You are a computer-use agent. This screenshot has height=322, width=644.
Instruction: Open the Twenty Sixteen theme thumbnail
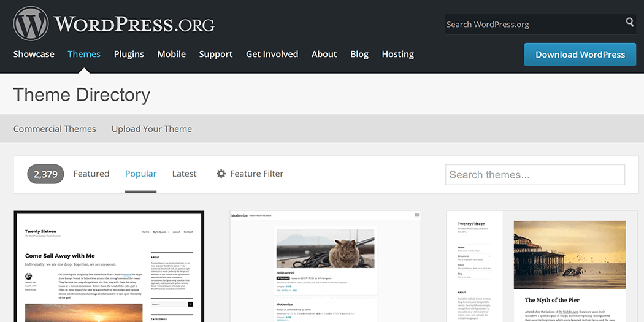[x=109, y=267]
